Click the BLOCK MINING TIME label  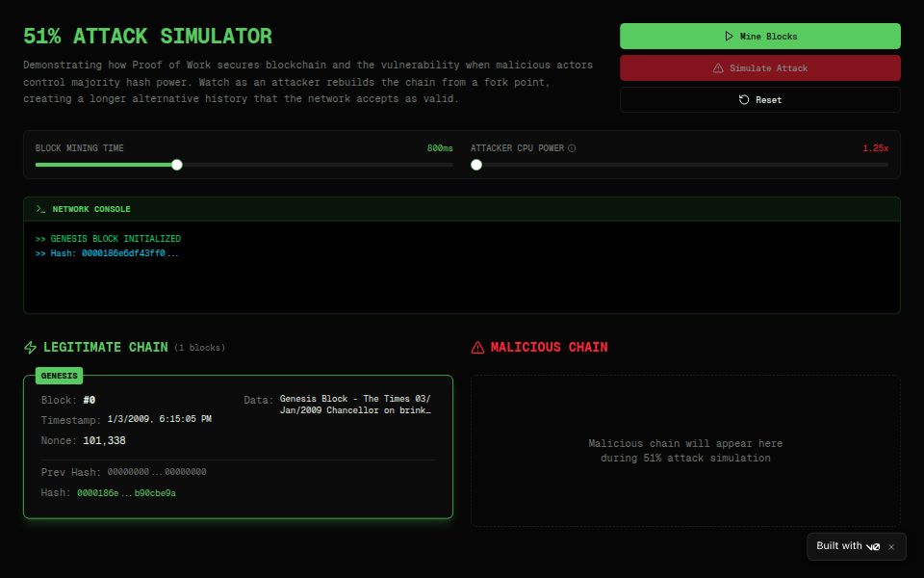(x=80, y=148)
